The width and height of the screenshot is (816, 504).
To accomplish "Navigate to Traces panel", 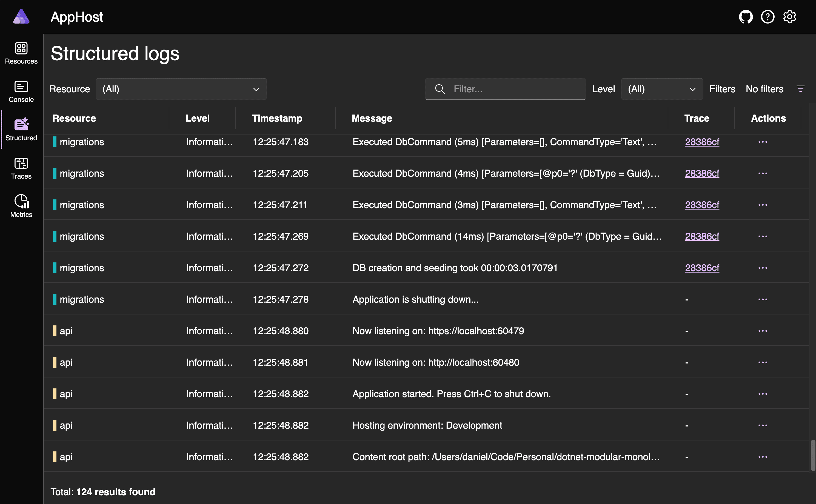I will (21, 169).
